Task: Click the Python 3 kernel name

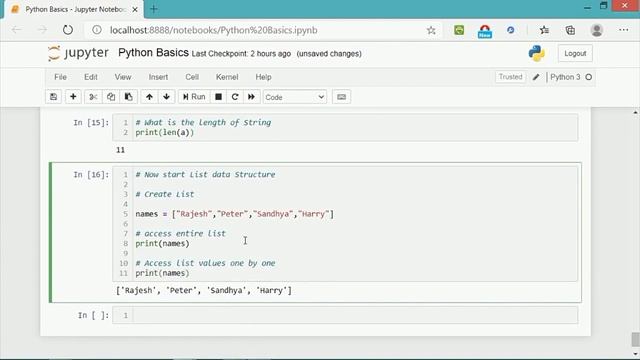Action: click(565, 77)
